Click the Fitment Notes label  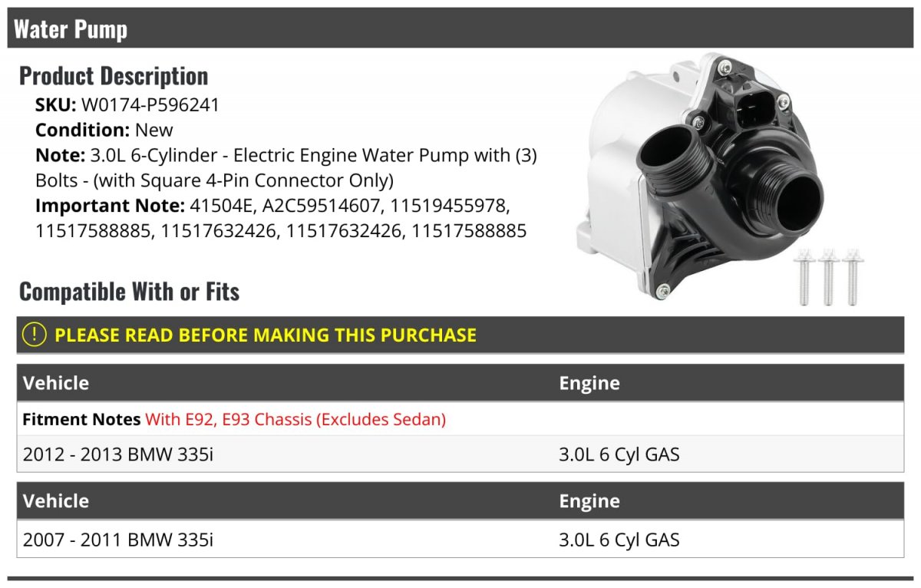pos(81,419)
